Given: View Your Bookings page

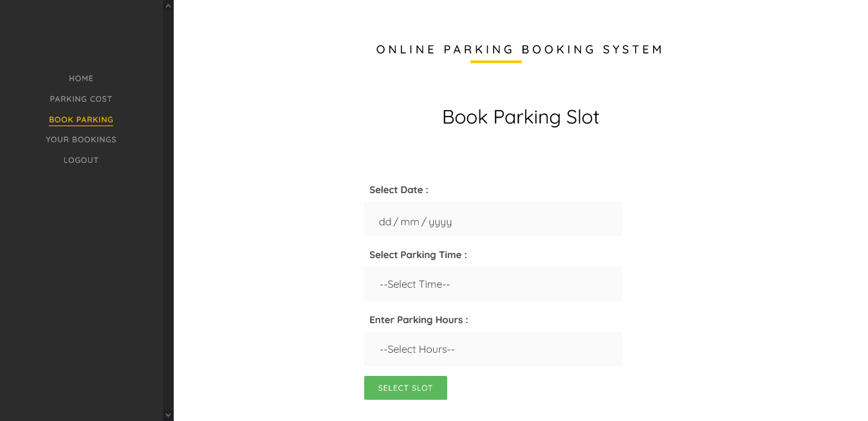Looking at the screenshot, I should (x=81, y=140).
